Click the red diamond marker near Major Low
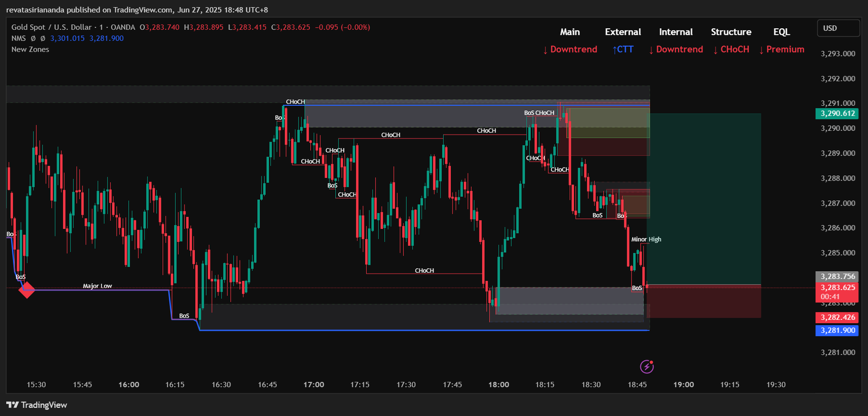Screen dimensions: 868x416 (x=27, y=290)
